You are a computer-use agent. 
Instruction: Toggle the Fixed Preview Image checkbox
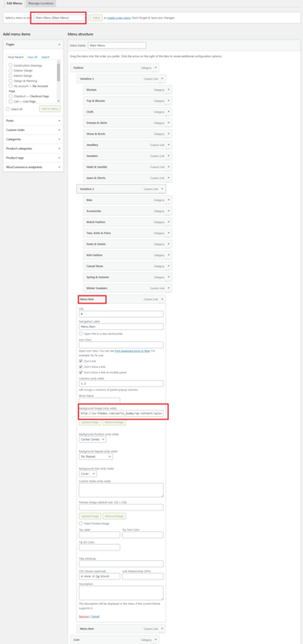pyautogui.click(x=80, y=524)
